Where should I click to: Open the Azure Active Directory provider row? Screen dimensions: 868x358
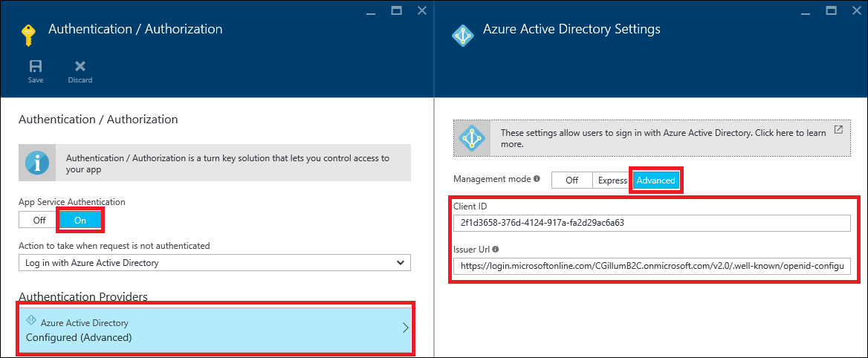[214, 330]
